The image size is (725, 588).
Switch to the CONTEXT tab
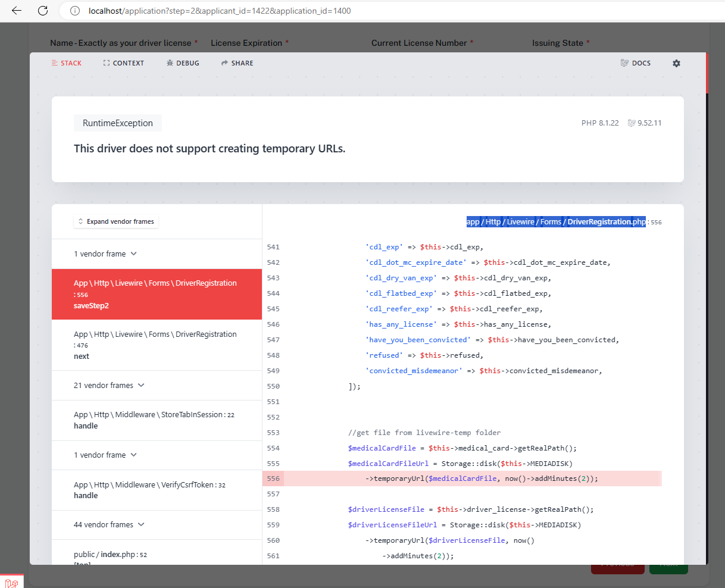click(x=124, y=63)
